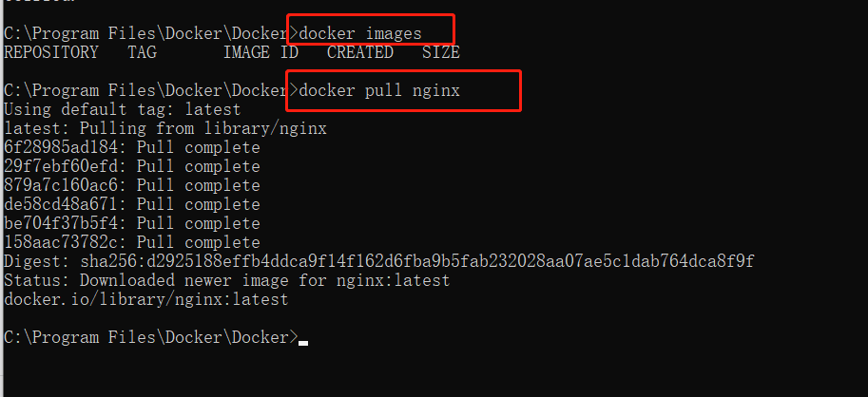This screenshot has height=397, width=868.
Task: Click layer ID de58cd48a671
Action: coord(61,204)
